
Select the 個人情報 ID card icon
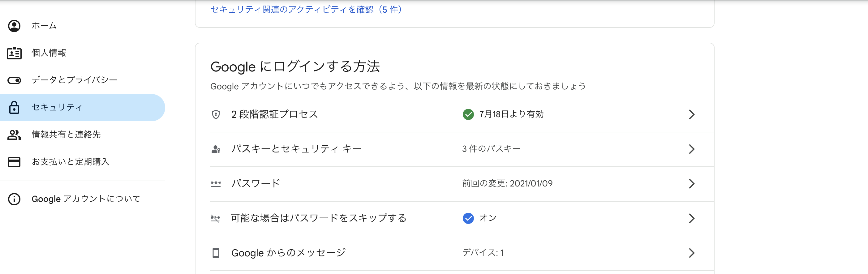pyautogui.click(x=14, y=53)
